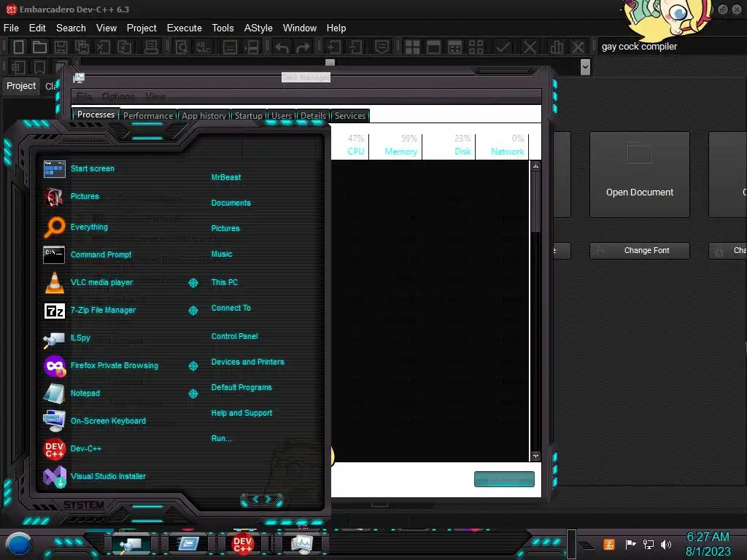
Task: Expand Notepad jump list arrow
Action: pos(193,394)
